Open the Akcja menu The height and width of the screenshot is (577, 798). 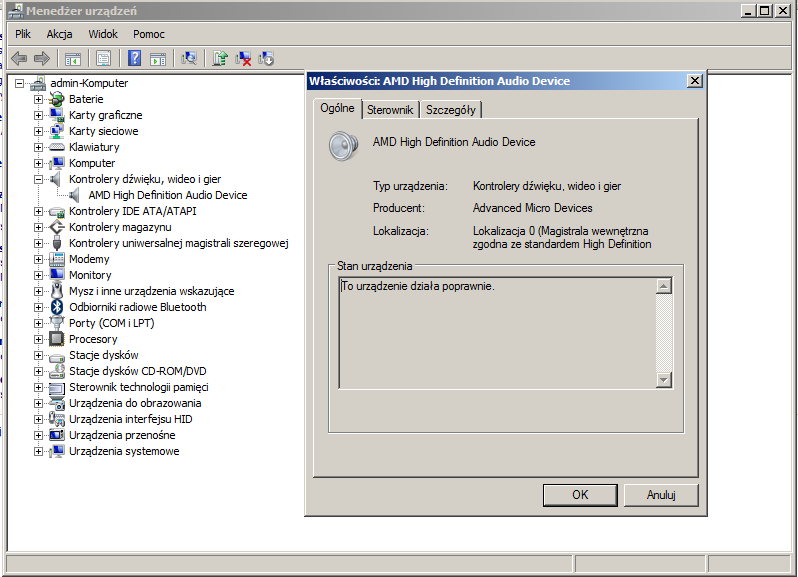[x=60, y=34]
